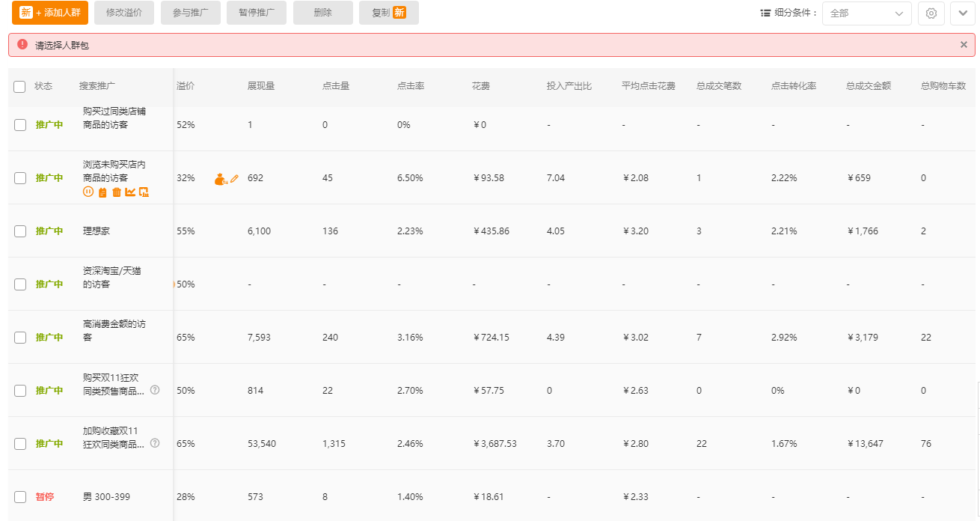Click the 1,315 clicks value
The height and width of the screenshot is (521, 980).
tap(334, 444)
